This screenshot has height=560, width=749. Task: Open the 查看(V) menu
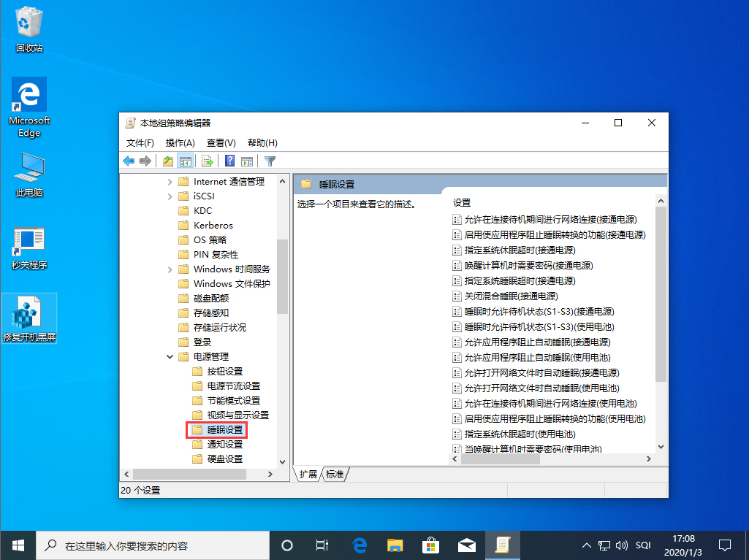[221, 142]
